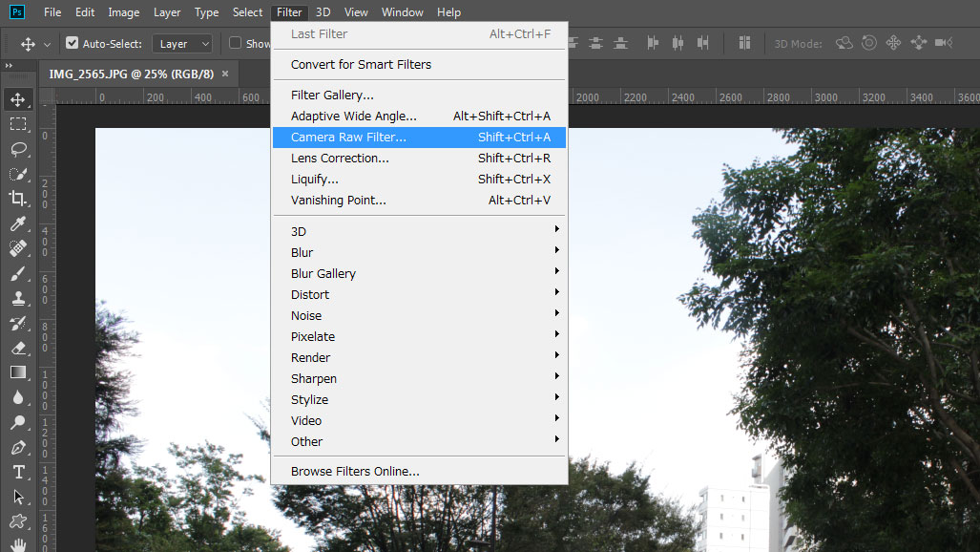
Task: Click the 3D pan mode icon
Action: point(894,43)
